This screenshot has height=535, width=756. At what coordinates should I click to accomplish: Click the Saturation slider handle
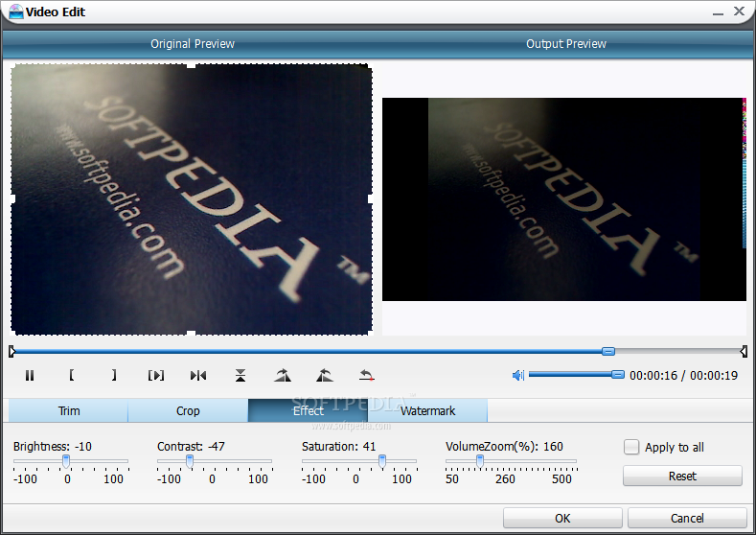[x=382, y=461]
